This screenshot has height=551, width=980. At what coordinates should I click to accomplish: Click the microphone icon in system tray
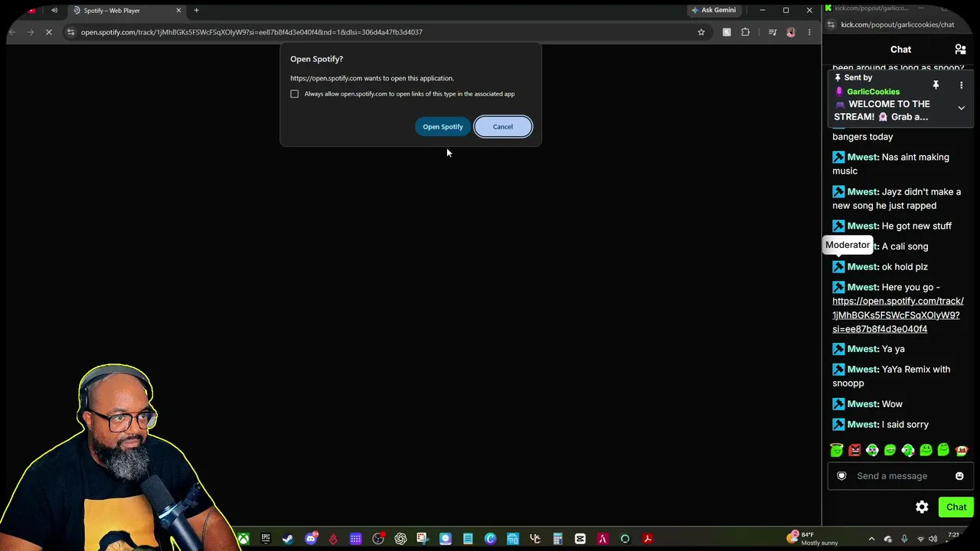click(x=904, y=539)
